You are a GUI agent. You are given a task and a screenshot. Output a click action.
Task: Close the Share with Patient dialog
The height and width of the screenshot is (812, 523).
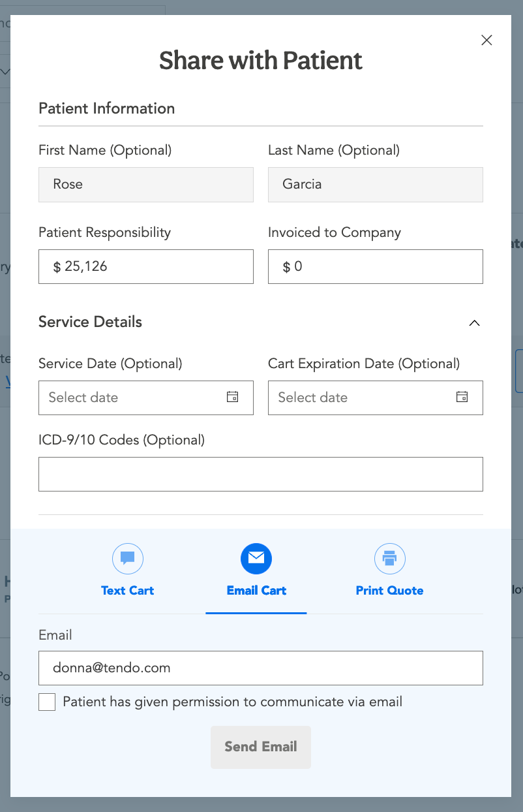click(x=486, y=40)
